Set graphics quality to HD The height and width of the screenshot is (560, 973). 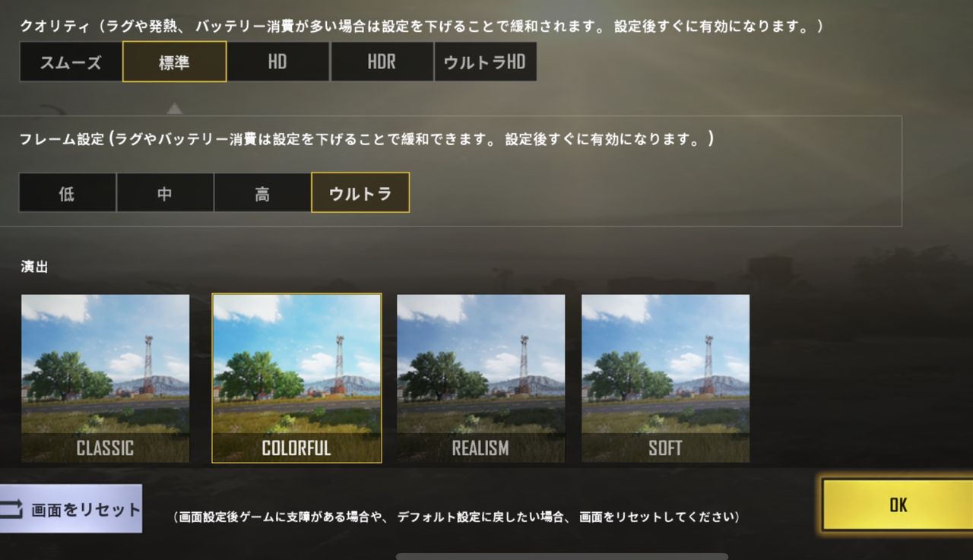pyautogui.click(x=277, y=62)
